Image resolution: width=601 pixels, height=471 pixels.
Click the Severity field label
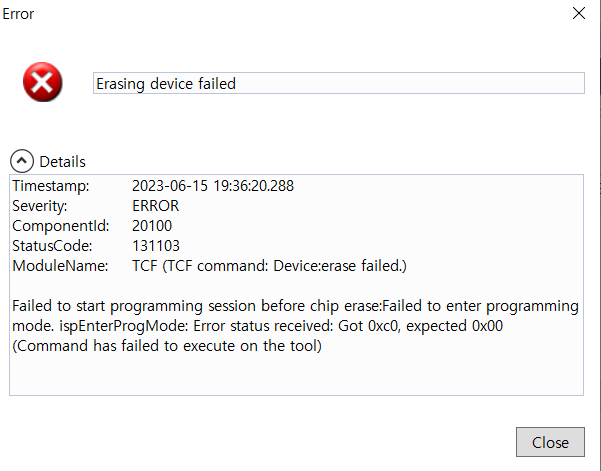[40, 206]
